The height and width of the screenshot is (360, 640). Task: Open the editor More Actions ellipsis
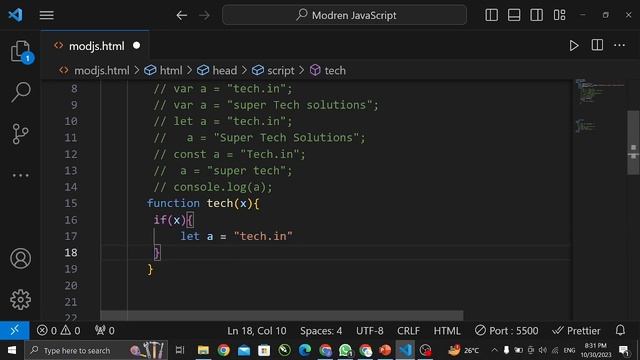(620, 45)
